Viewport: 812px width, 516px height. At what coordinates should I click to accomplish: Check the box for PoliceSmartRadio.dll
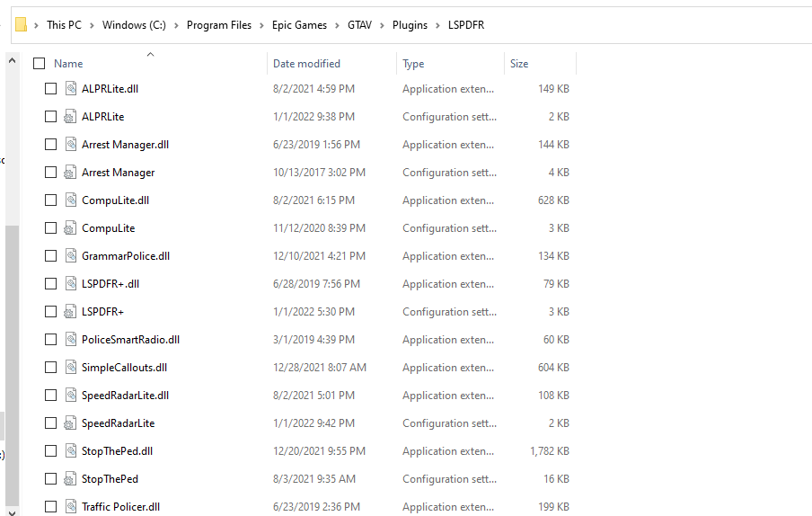[x=50, y=339]
